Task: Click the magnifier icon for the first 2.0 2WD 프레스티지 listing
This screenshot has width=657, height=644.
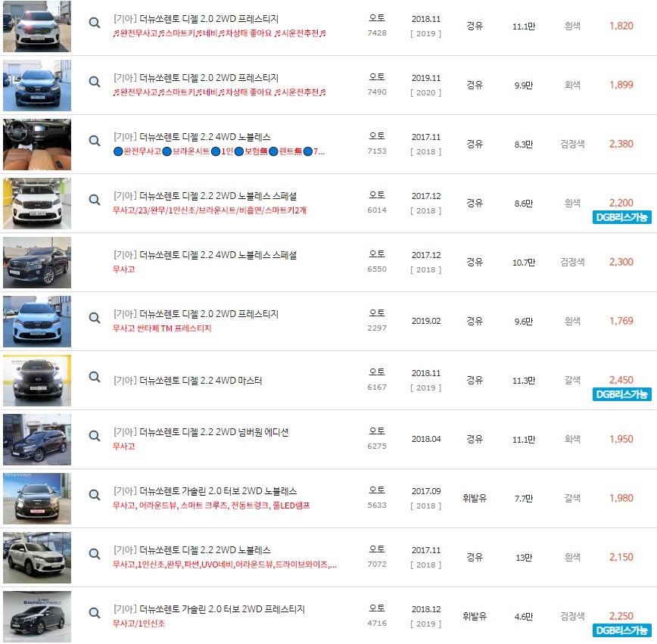Action: [x=94, y=23]
